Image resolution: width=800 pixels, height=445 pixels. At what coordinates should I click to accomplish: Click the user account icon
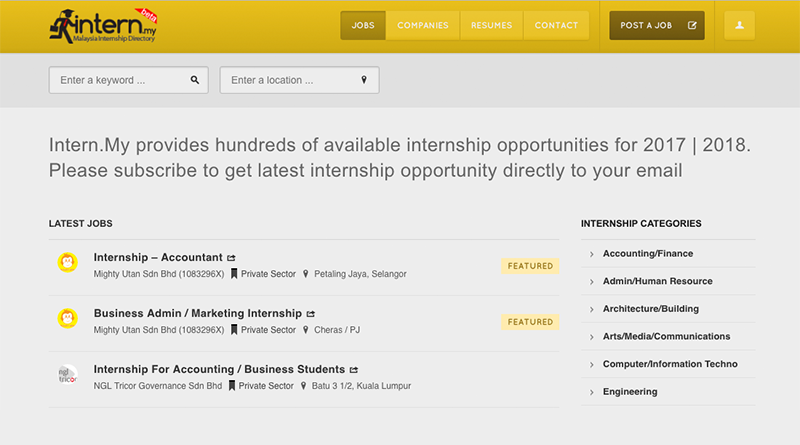(739, 25)
